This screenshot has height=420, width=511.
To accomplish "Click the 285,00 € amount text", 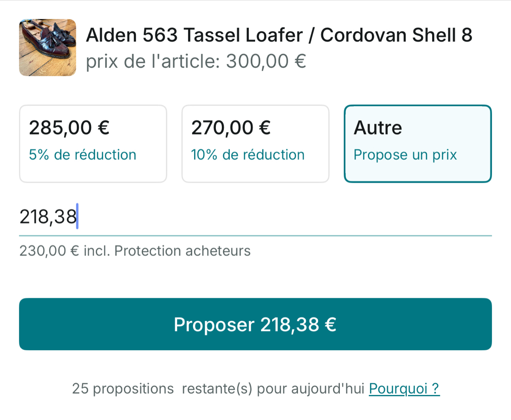I will point(69,128).
